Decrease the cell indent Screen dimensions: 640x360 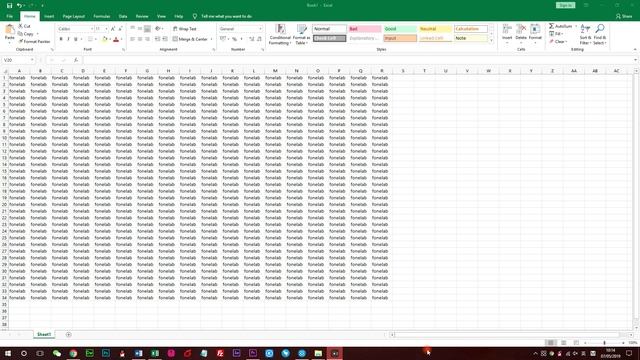coord(158,39)
